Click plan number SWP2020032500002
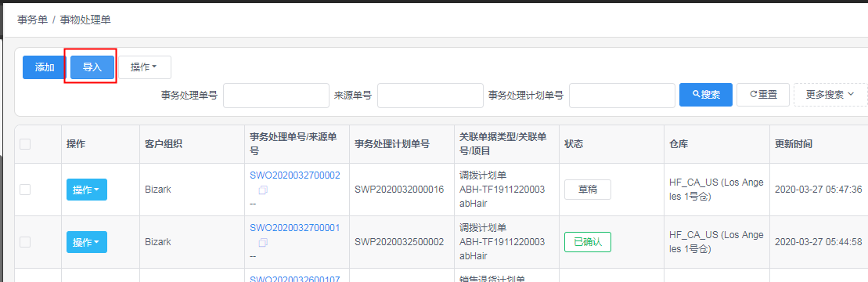The width and height of the screenshot is (868, 282). [399, 242]
